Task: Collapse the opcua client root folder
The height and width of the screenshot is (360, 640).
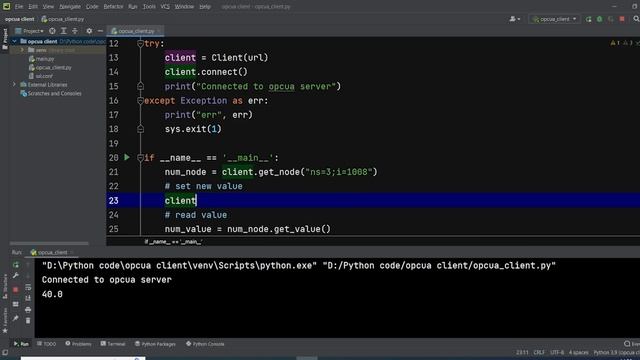Action: tap(14, 41)
